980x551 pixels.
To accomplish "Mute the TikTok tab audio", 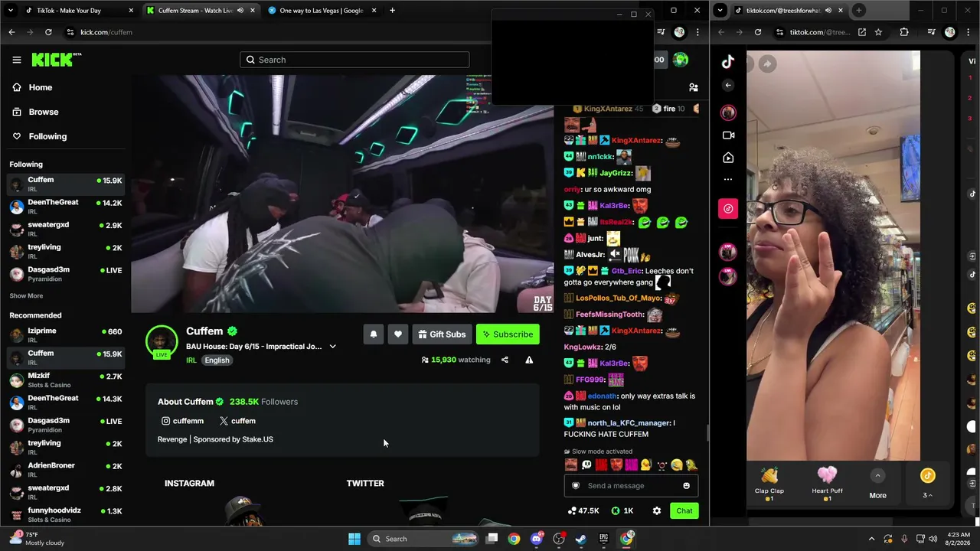I will point(828,11).
